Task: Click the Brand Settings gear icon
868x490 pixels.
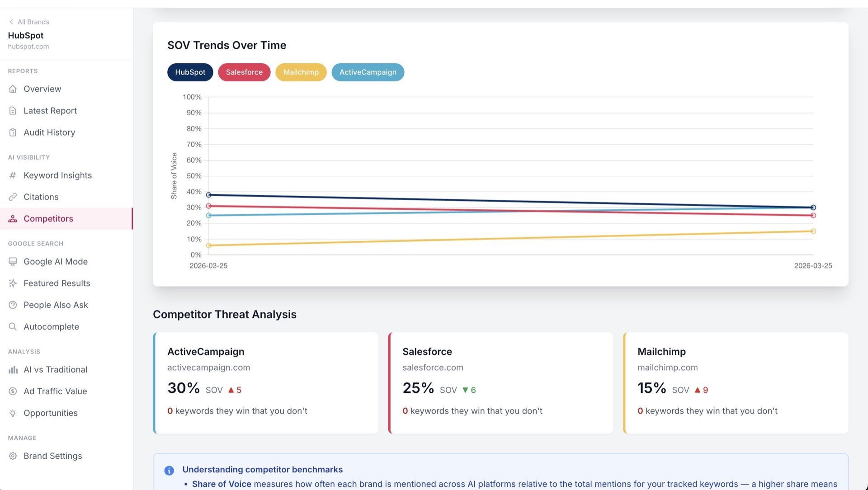Action: click(x=13, y=456)
